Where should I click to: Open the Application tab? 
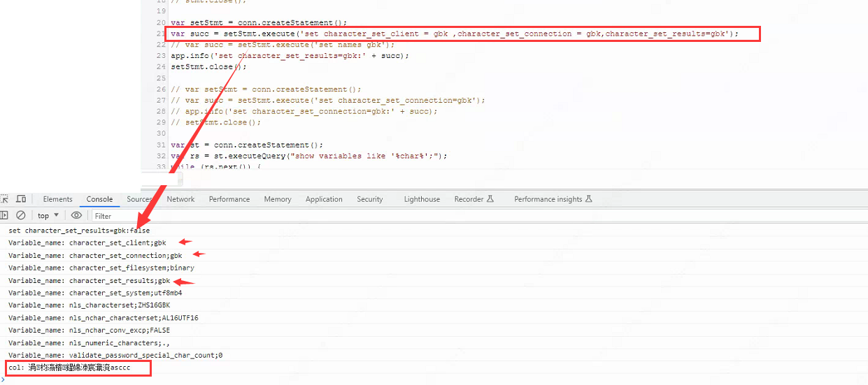tap(324, 199)
